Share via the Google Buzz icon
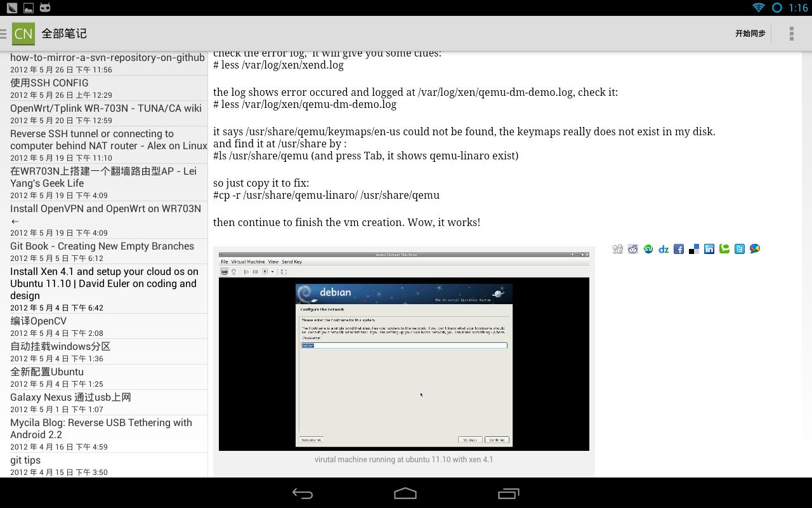The height and width of the screenshot is (508, 812). pos(755,249)
